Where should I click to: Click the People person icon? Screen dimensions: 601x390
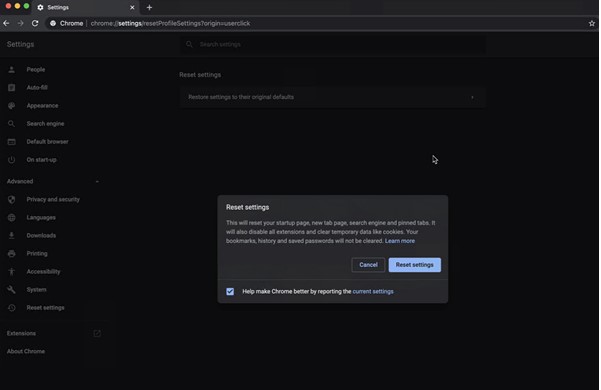click(x=11, y=69)
